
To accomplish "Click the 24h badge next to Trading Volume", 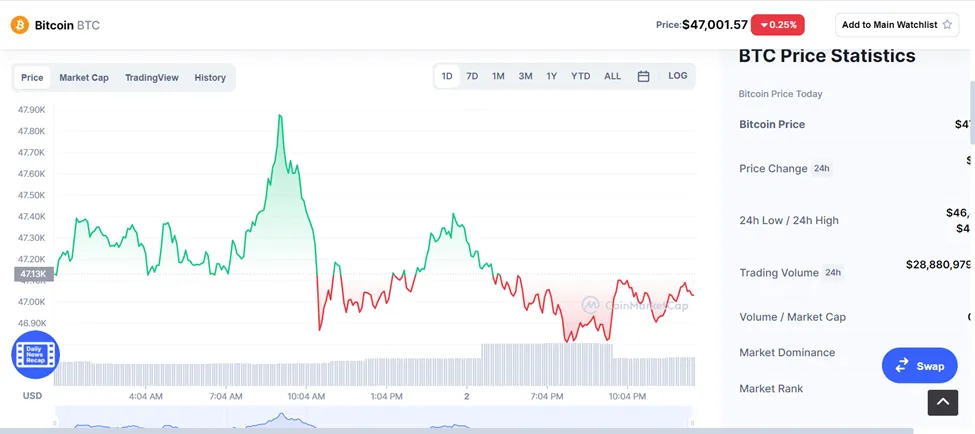I will click(833, 272).
